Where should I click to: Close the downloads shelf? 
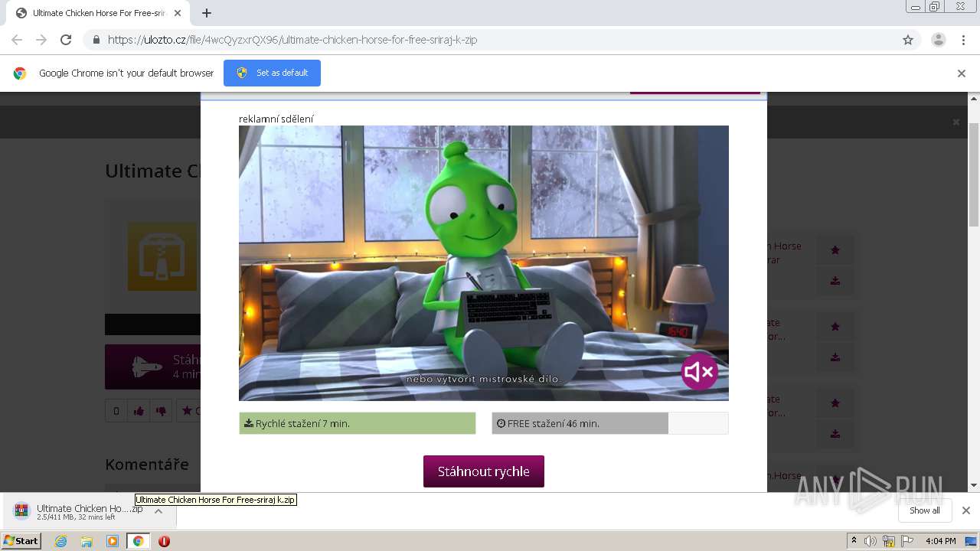click(x=966, y=510)
